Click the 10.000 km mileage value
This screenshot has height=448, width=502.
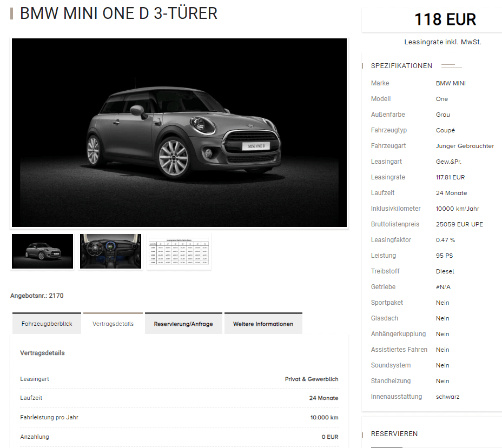tap(325, 417)
